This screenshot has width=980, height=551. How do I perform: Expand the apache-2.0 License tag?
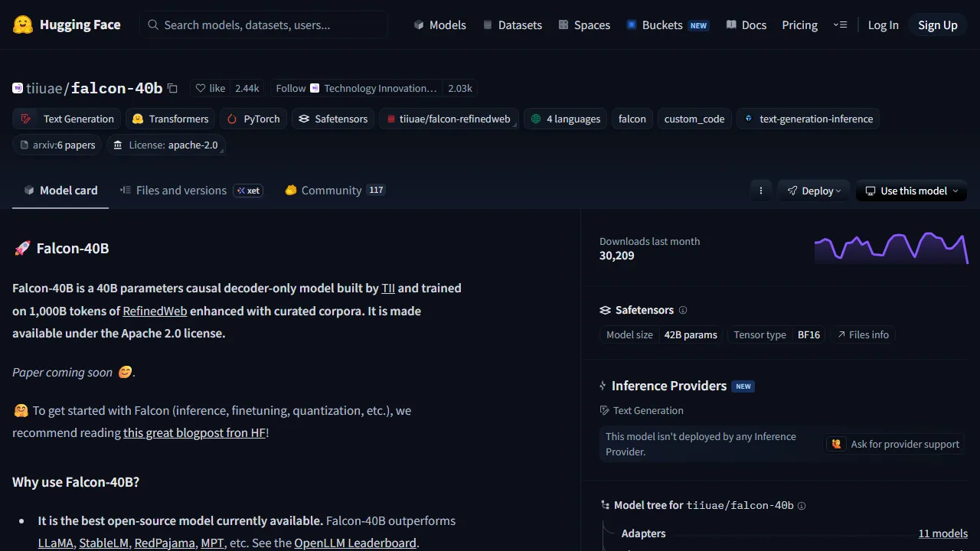[x=165, y=145]
